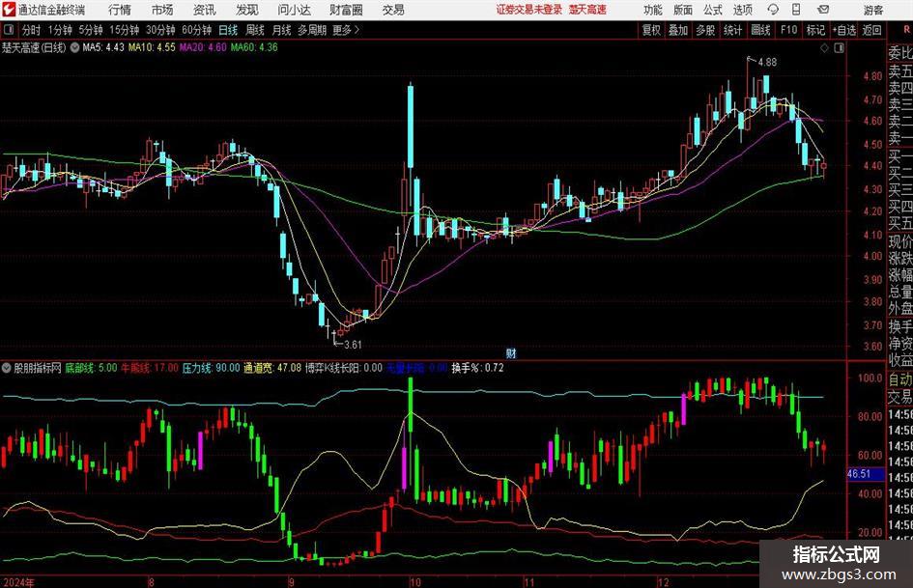This screenshot has height=588, width=913.
Task: Click the 返回 back button
Action: (x=871, y=30)
